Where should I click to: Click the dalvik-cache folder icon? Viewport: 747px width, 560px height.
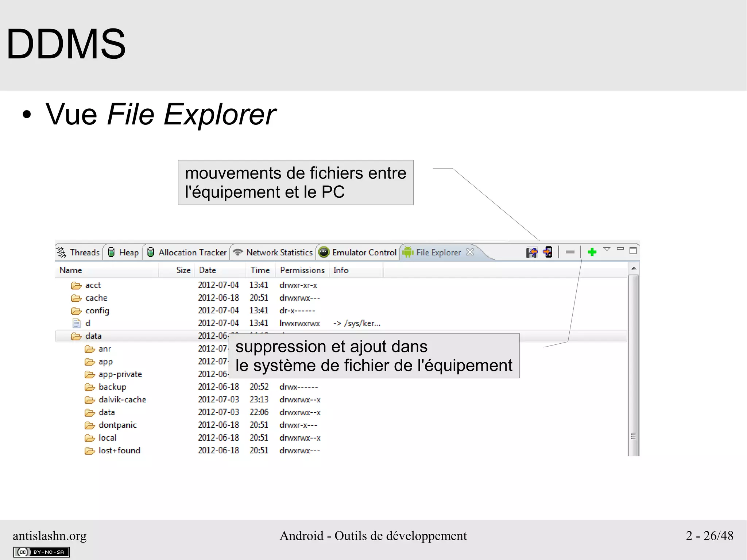(x=90, y=400)
